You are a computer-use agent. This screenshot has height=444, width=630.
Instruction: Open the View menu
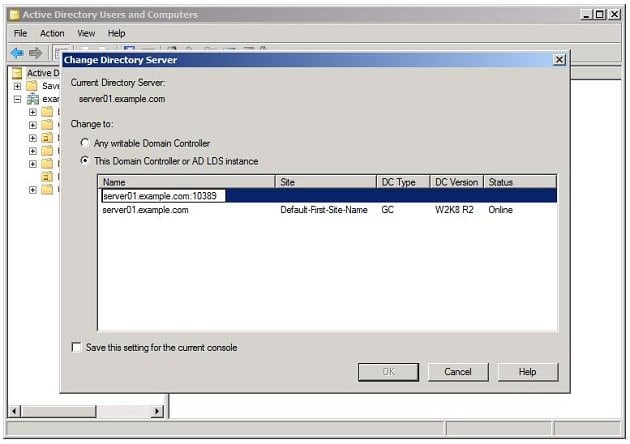86,33
